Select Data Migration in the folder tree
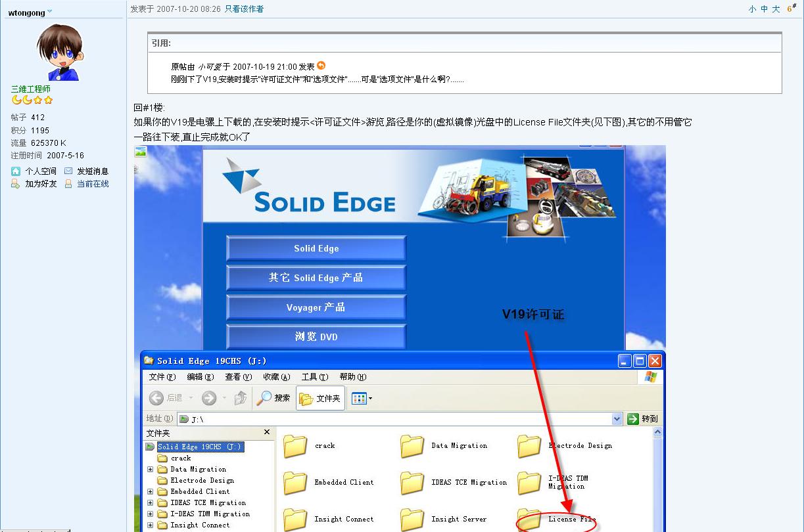 [198, 470]
